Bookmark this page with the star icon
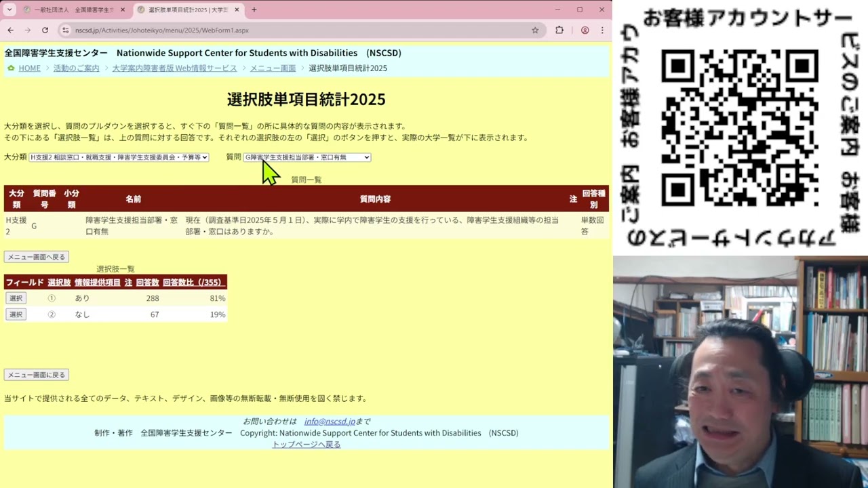The width and height of the screenshot is (868, 488). [535, 30]
